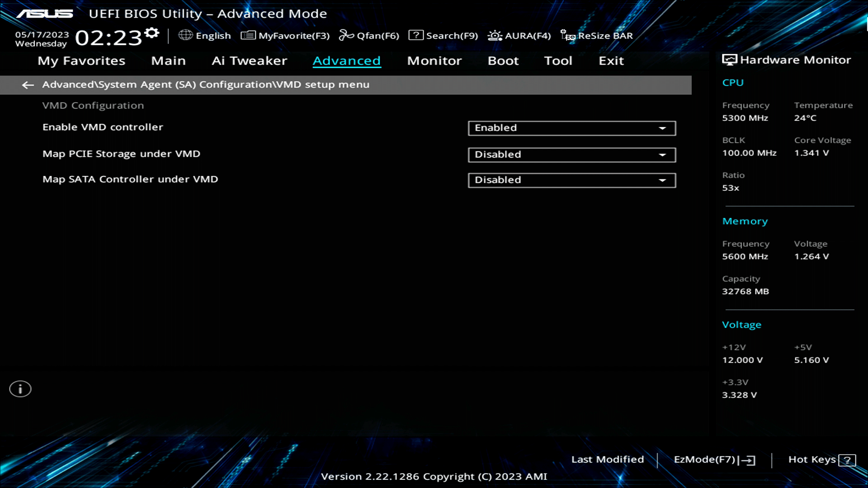The height and width of the screenshot is (488, 868).
Task: Expand the Map PCIE Storage dropdown
Action: pos(662,155)
